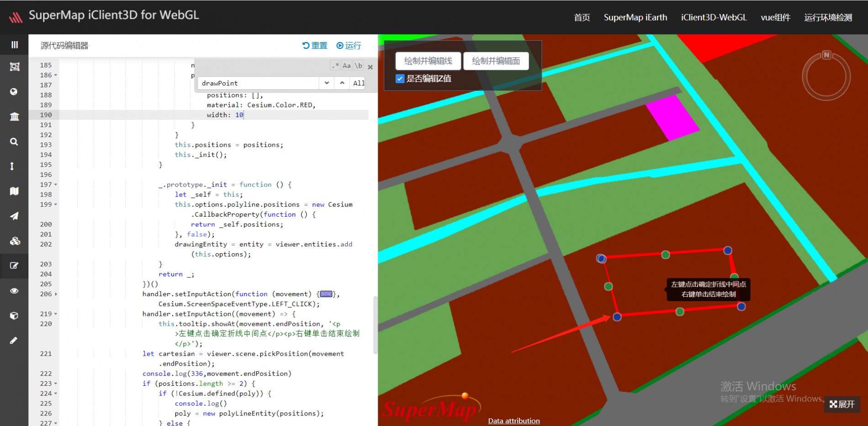
Task: Collapse code fold at line 186
Action: coord(56,75)
